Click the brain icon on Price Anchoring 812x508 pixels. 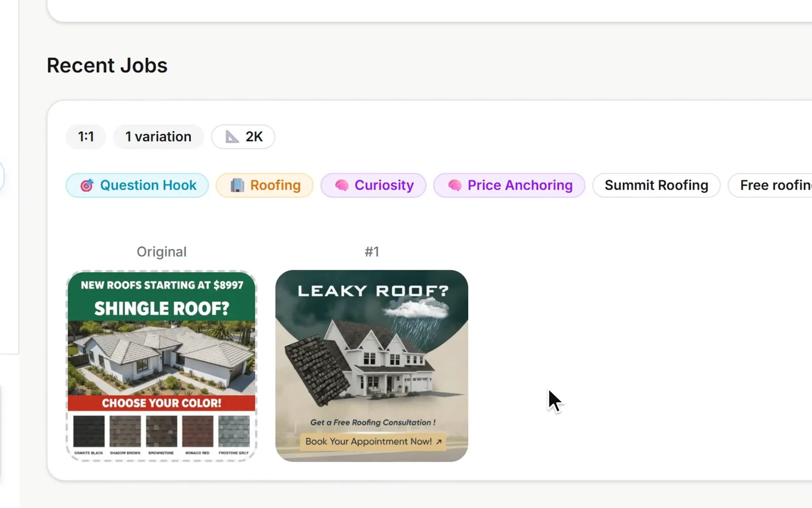pyautogui.click(x=455, y=185)
